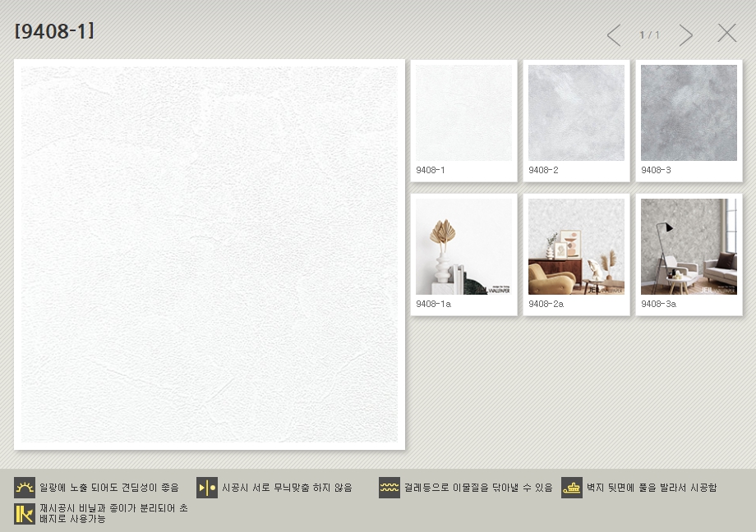Click the 9408-2 label text

pos(543,171)
